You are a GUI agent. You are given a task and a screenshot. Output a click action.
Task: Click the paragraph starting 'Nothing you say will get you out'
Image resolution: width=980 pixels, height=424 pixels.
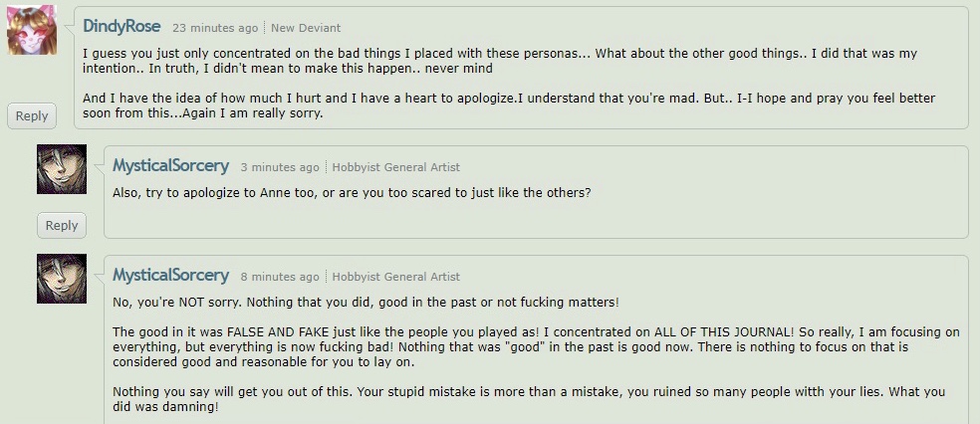point(529,400)
